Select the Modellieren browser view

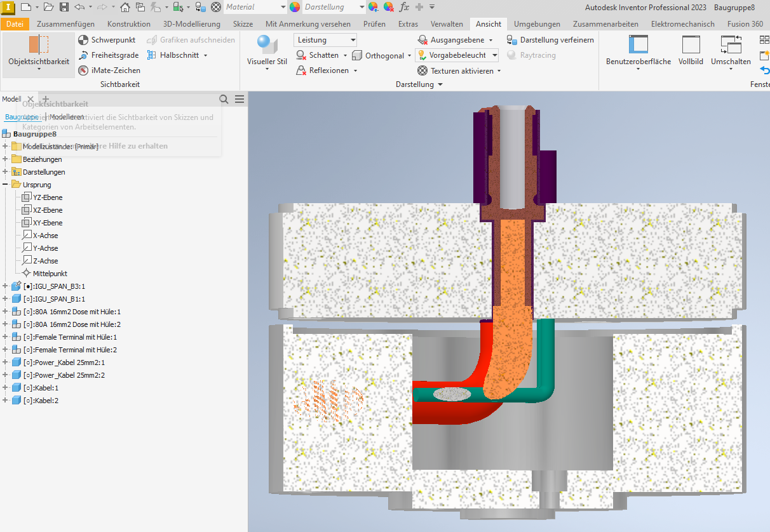click(67, 117)
